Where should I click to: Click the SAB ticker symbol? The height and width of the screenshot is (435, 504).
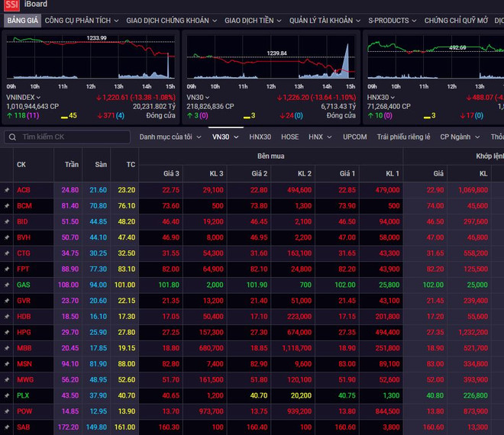[x=23, y=427]
